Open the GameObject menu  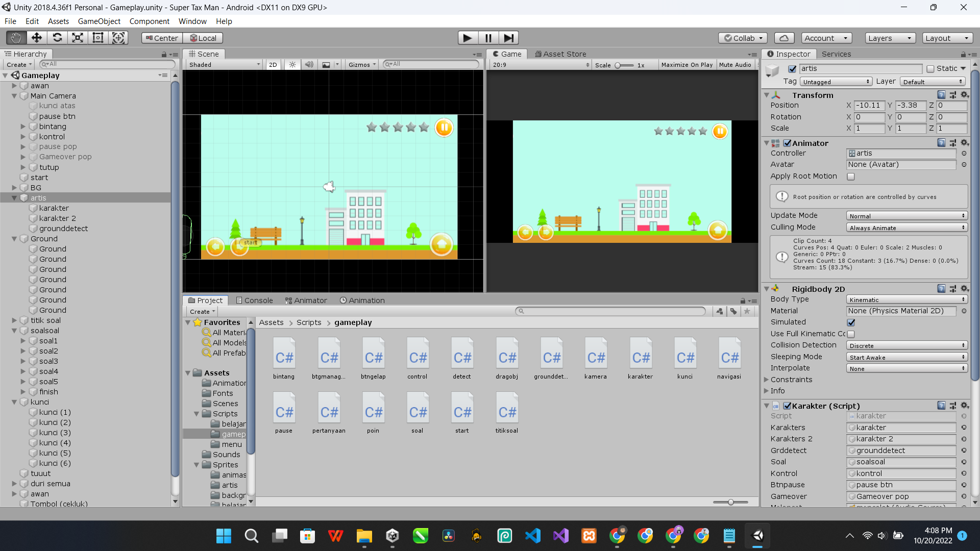tap(99, 21)
